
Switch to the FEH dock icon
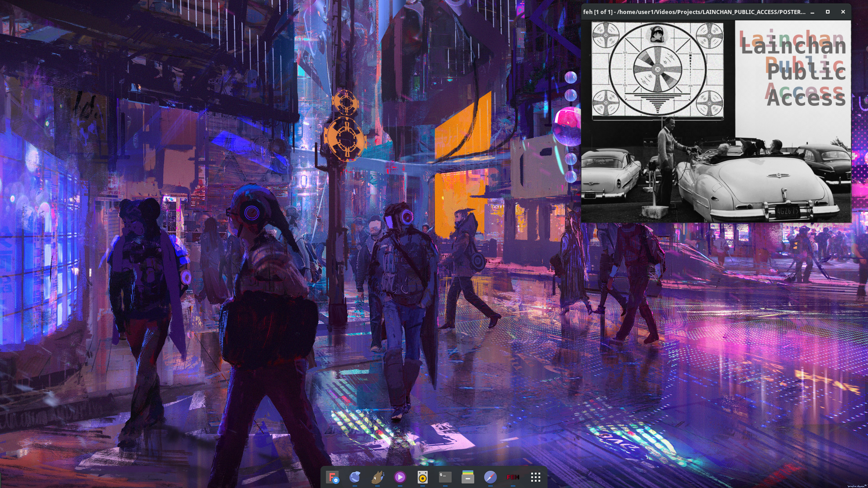point(513,477)
